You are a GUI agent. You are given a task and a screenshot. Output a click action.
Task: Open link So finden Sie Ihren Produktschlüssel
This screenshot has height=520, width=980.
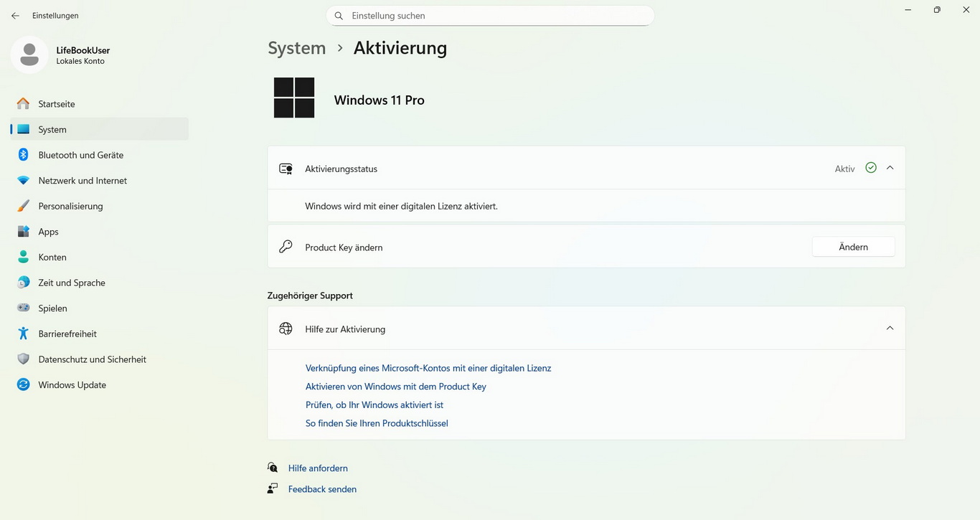click(x=377, y=423)
